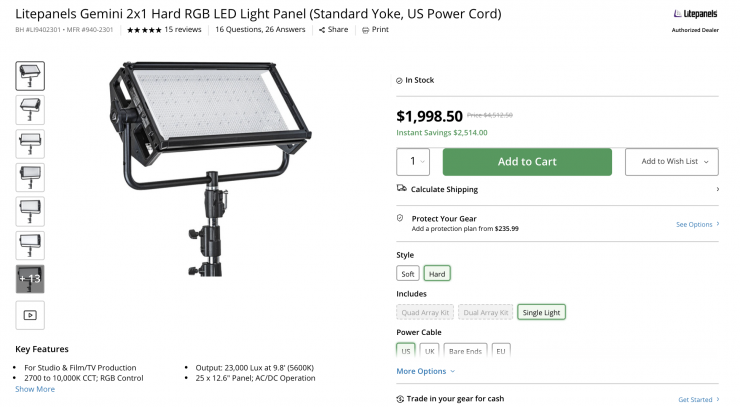This screenshot has width=740, height=407.
Task: Expand Show More key features
Action: (x=35, y=389)
